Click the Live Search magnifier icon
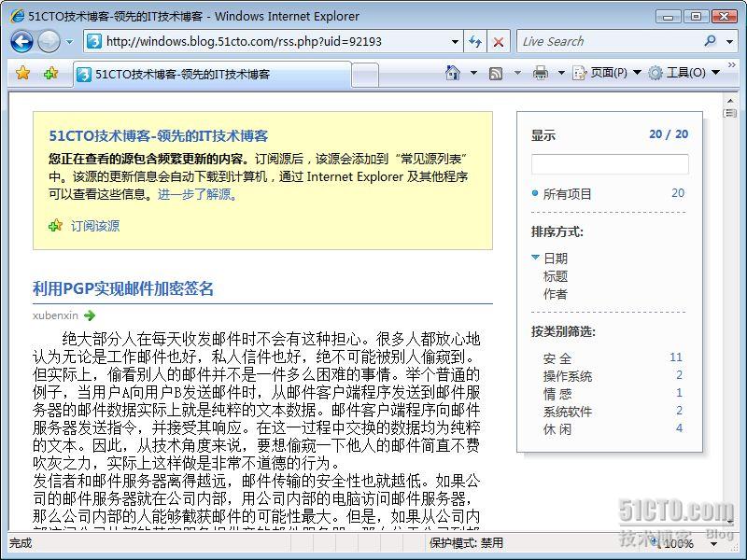Viewport: 747px width, 560px height. pos(710,41)
